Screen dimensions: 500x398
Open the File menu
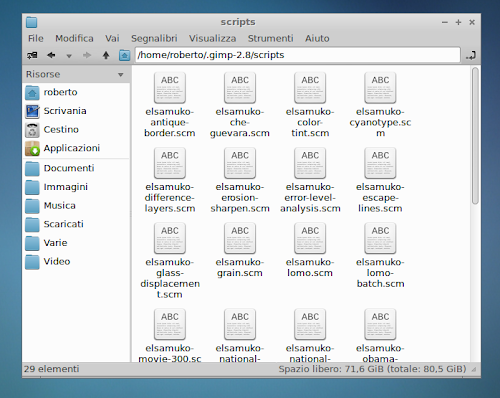36,38
